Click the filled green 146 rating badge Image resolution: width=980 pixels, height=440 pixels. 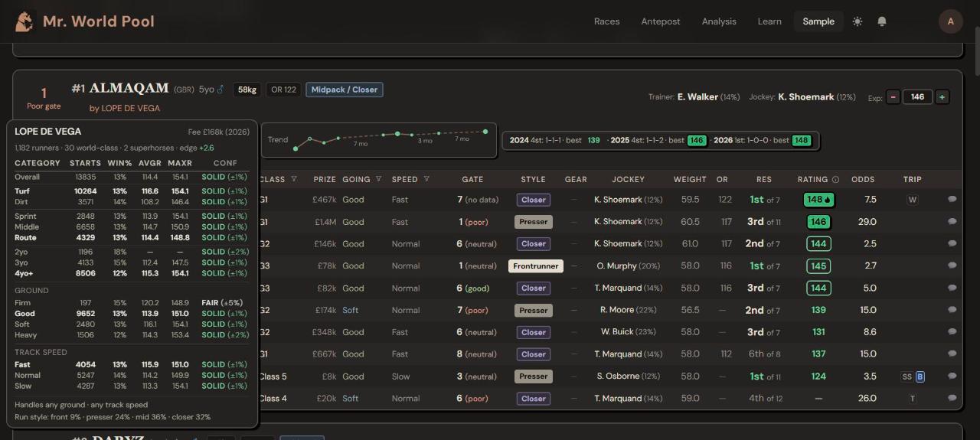pyautogui.click(x=818, y=222)
